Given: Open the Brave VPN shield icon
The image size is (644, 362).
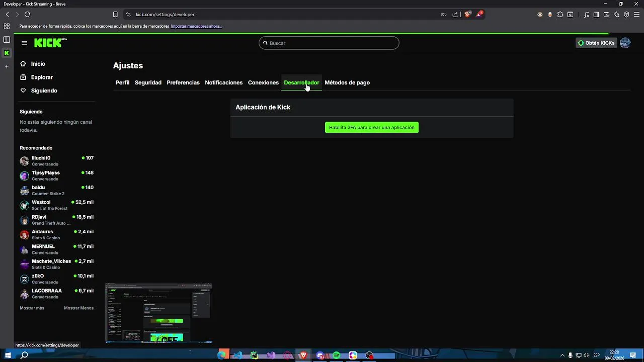Looking at the screenshot, I should pyautogui.click(x=626, y=15).
